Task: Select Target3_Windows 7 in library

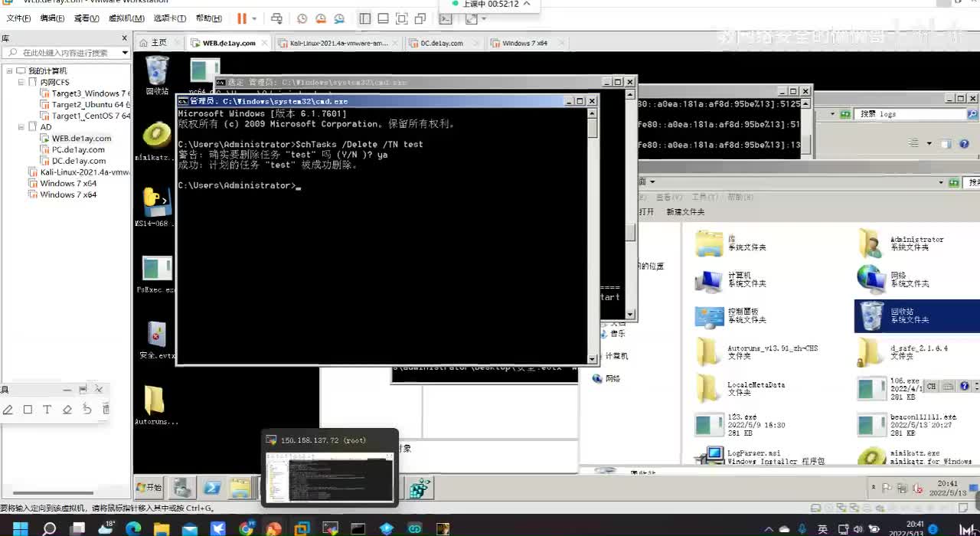Action: tap(85, 93)
